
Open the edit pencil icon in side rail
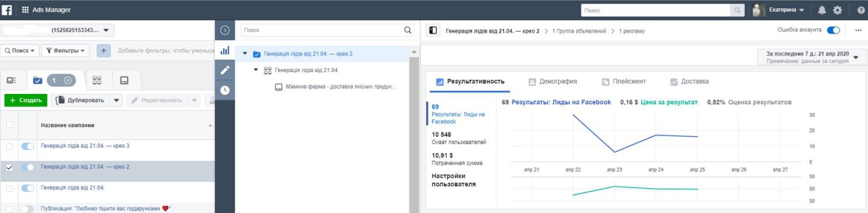click(225, 70)
